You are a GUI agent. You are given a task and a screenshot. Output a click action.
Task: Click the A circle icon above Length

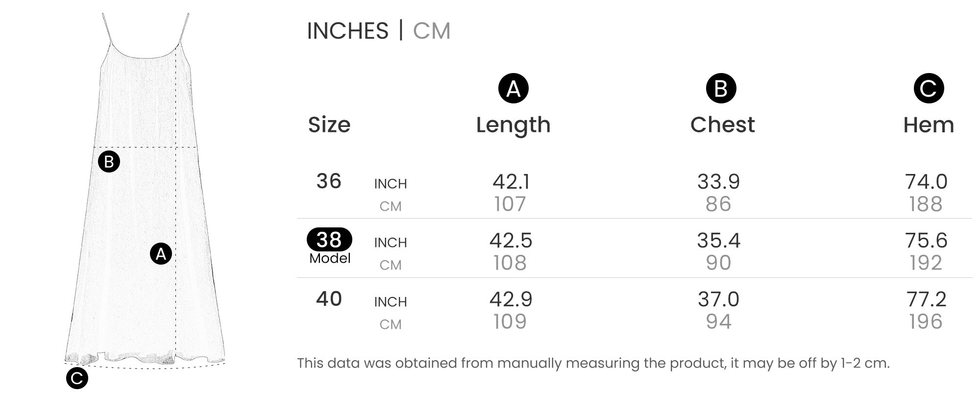[x=513, y=89]
